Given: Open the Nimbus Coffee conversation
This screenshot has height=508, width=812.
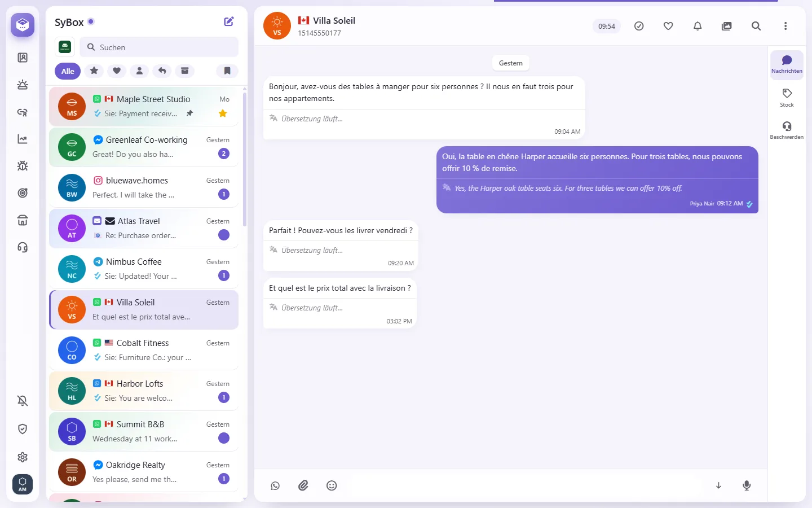Looking at the screenshot, I should pyautogui.click(x=144, y=269).
